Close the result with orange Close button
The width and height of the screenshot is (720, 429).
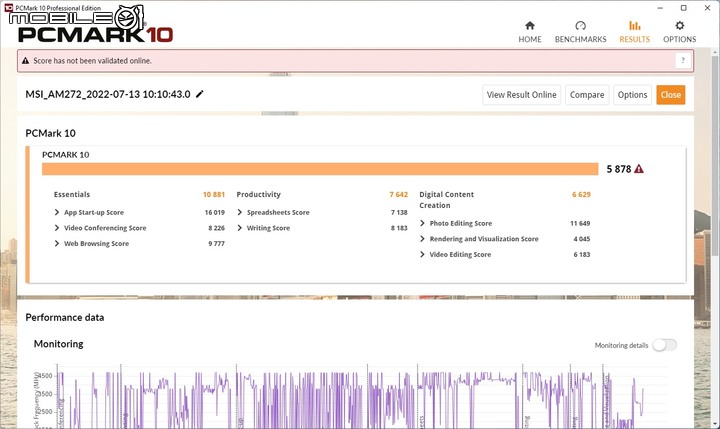point(670,95)
